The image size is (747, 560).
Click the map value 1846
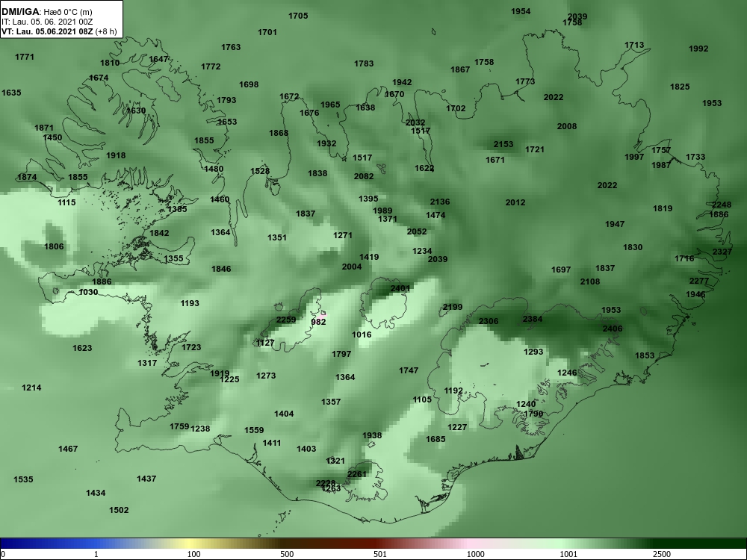(221, 269)
